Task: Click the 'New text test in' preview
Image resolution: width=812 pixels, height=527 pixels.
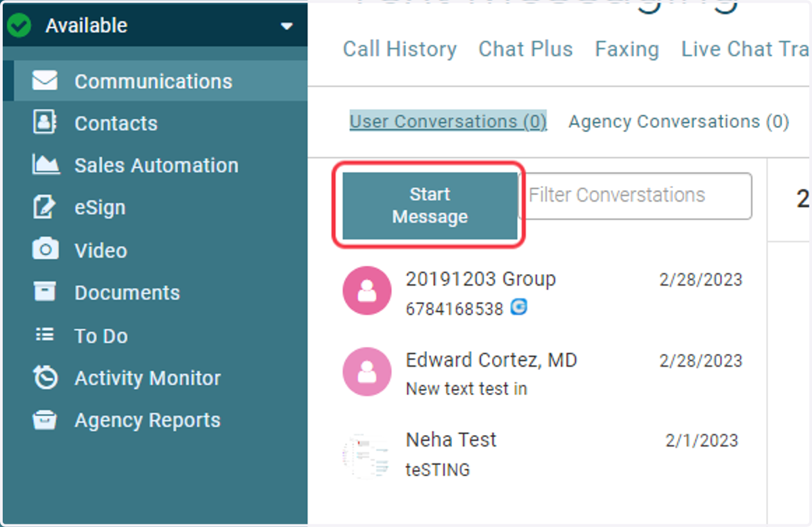Action: pyautogui.click(x=466, y=389)
